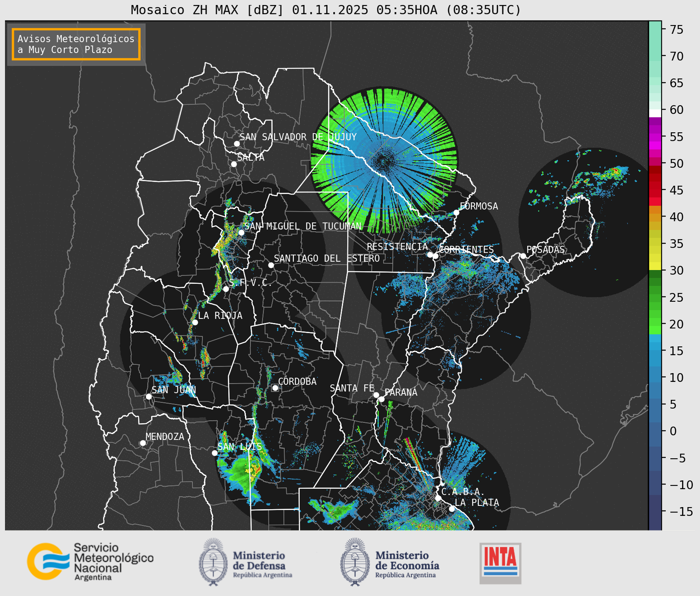Click the MENDOZA city dot
The width and height of the screenshot is (700, 596).
(x=143, y=443)
